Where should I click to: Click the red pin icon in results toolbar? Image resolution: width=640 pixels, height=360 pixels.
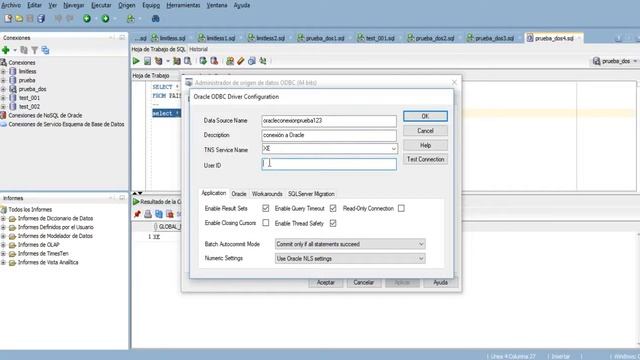pyautogui.click(x=137, y=214)
